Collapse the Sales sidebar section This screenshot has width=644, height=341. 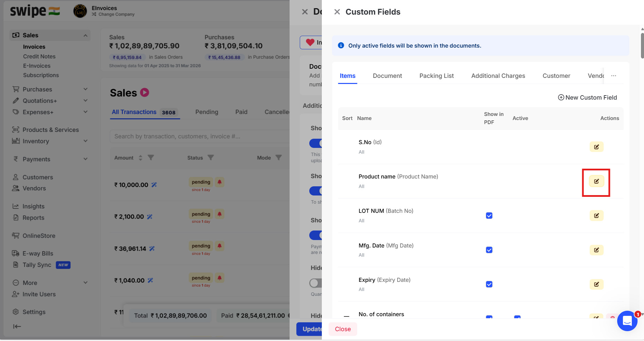86,35
